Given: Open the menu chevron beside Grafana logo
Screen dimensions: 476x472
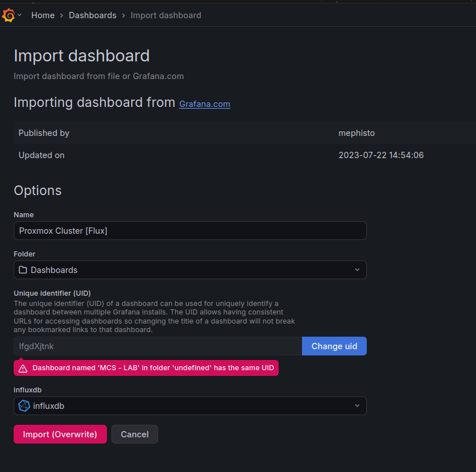Looking at the screenshot, I should 20,15.
